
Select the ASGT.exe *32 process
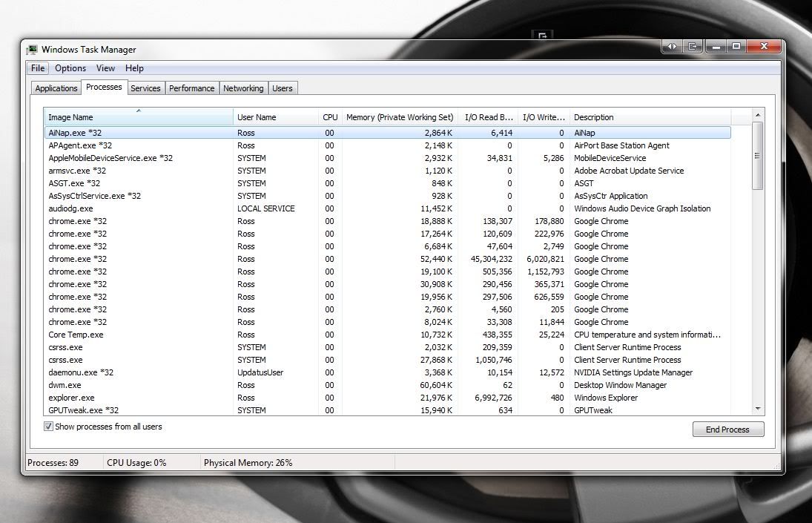(387, 183)
